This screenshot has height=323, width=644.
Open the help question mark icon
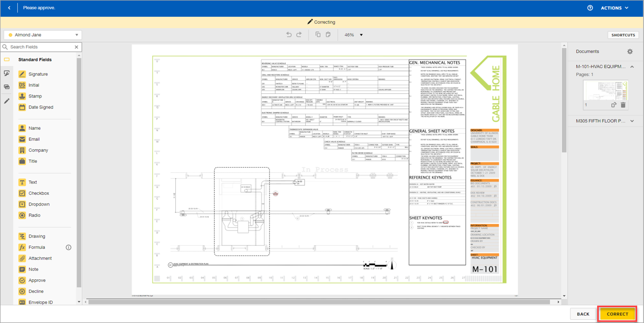[590, 8]
